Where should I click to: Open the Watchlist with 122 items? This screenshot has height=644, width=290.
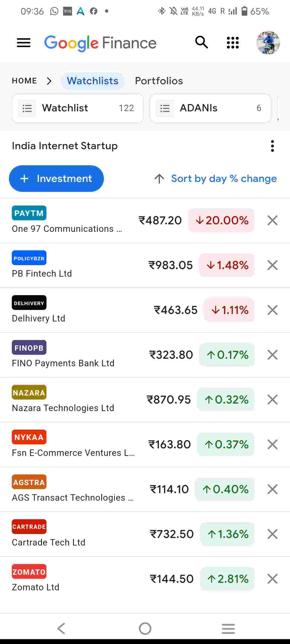tap(78, 108)
